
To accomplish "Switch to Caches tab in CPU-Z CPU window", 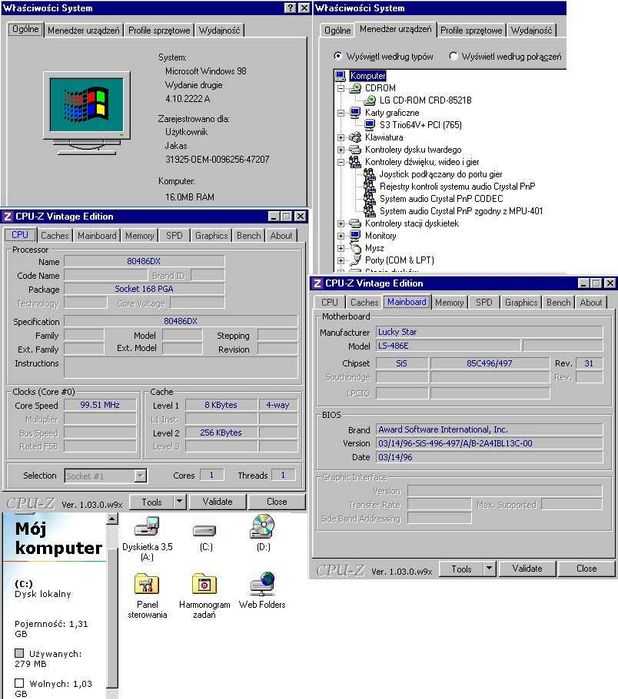I will 54,235.
